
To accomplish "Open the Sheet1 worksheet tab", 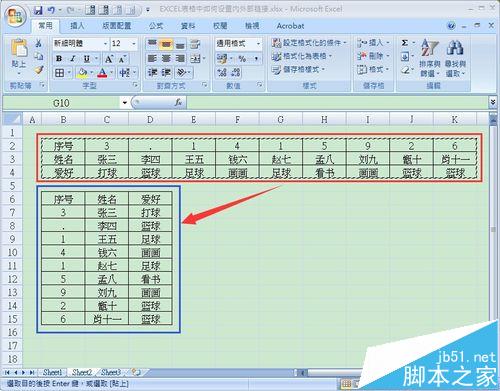I will tap(53, 372).
